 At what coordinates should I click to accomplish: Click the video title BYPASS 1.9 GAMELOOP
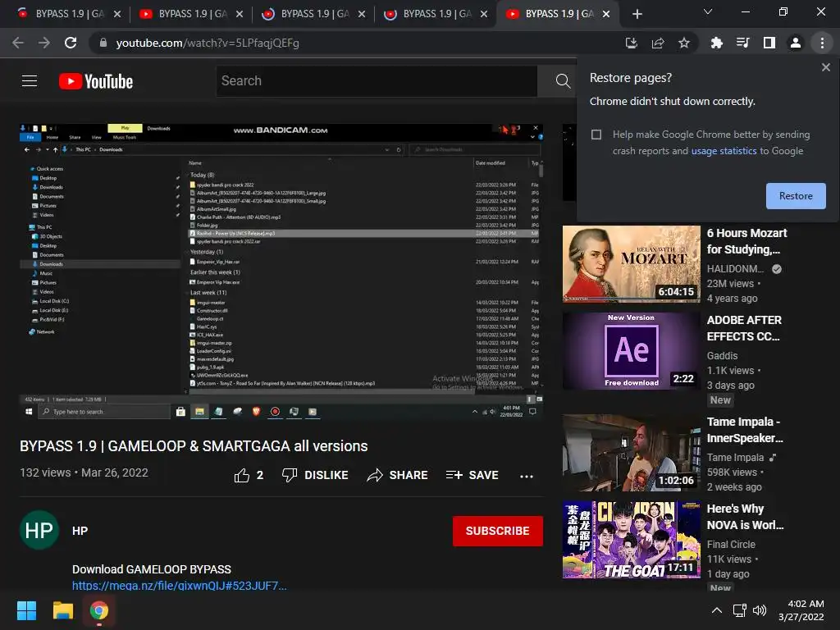(x=194, y=446)
